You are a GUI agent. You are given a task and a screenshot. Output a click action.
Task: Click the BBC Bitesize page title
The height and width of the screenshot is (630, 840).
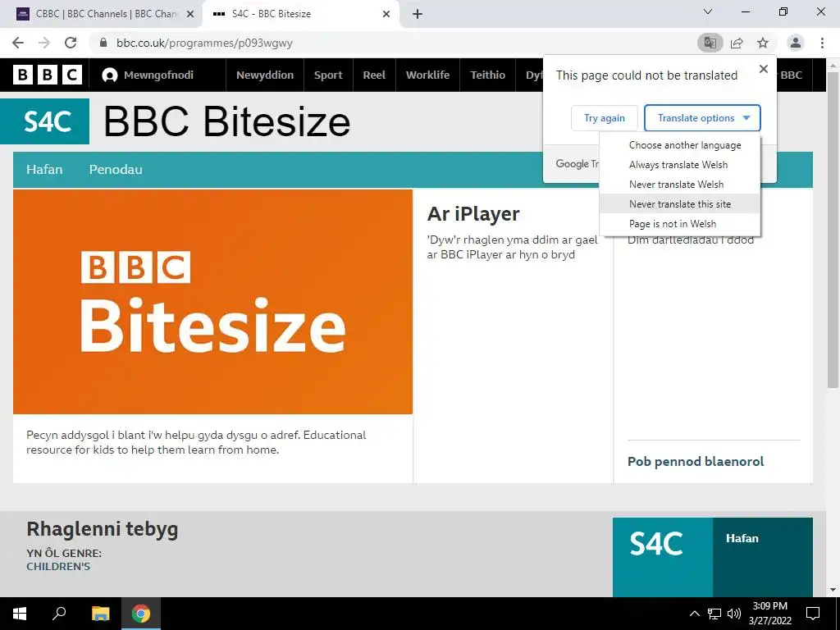coord(226,121)
